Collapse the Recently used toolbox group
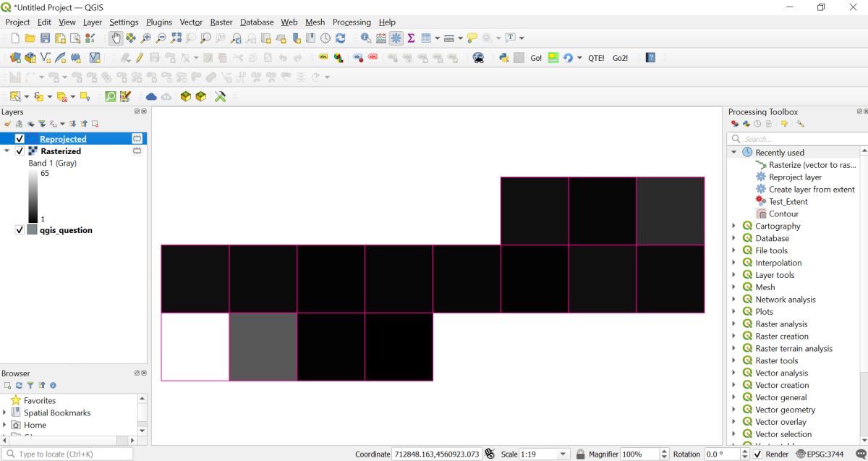This screenshot has width=868, height=461. tap(733, 153)
